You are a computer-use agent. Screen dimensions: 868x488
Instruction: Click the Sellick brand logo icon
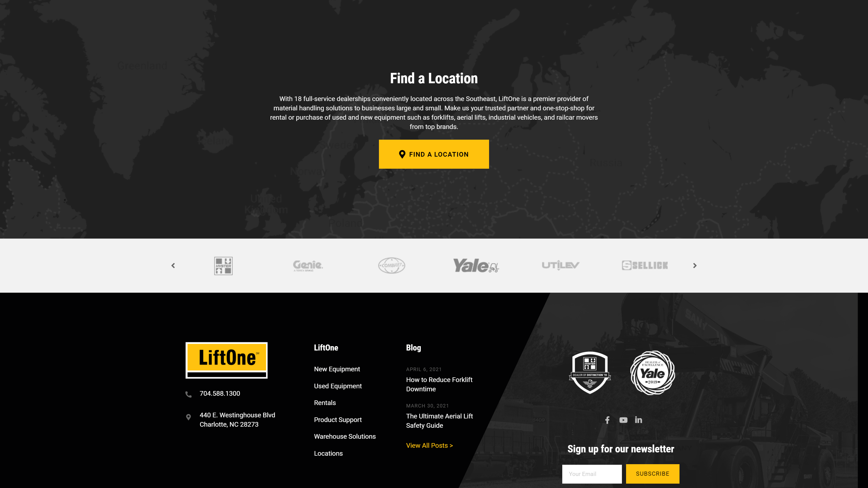coord(644,265)
